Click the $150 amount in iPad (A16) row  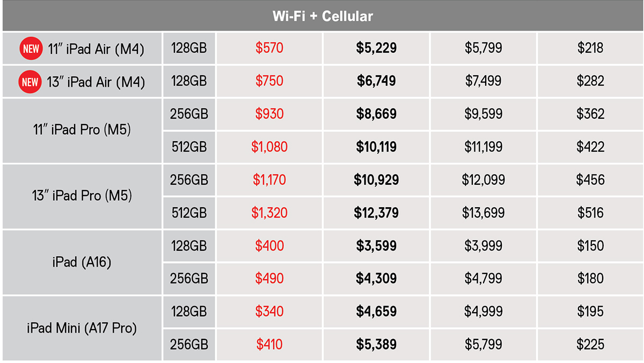(x=590, y=246)
